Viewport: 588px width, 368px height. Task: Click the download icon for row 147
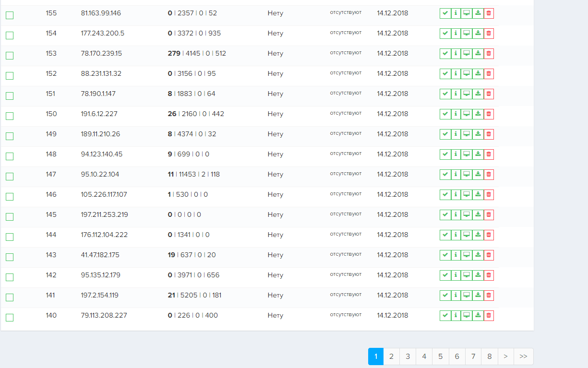tap(478, 175)
